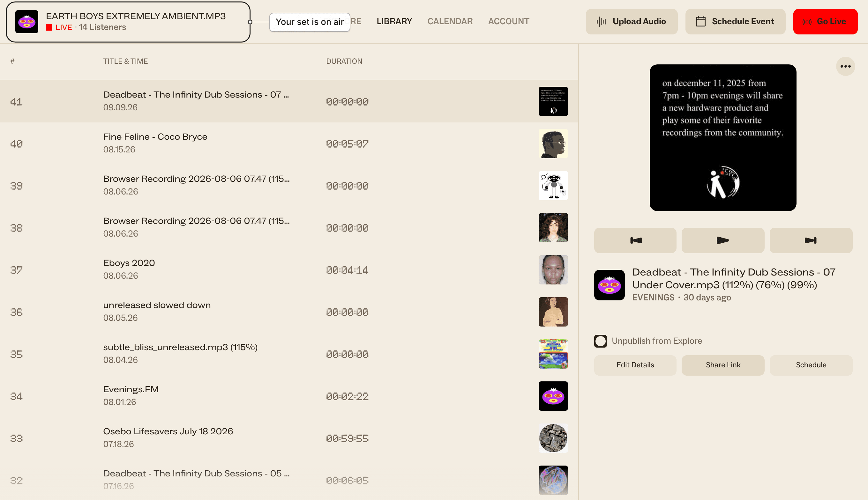Click Osebo Lifesavers round cover thumbnail
This screenshot has width=868, height=500.
click(553, 438)
